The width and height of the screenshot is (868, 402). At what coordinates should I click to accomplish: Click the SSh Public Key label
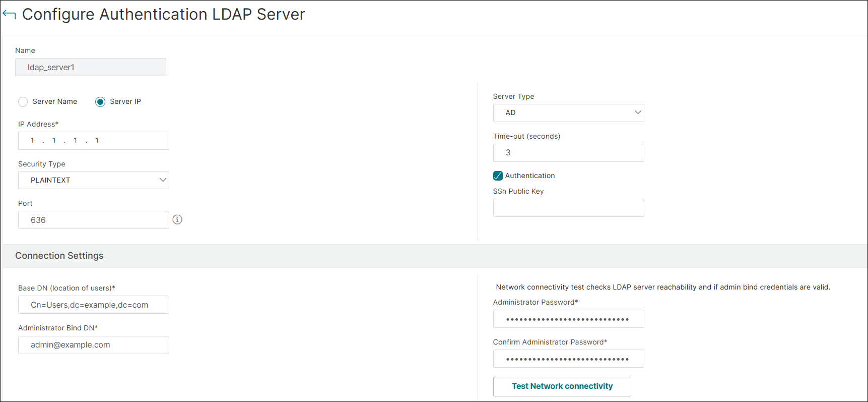click(x=518, y=191)
